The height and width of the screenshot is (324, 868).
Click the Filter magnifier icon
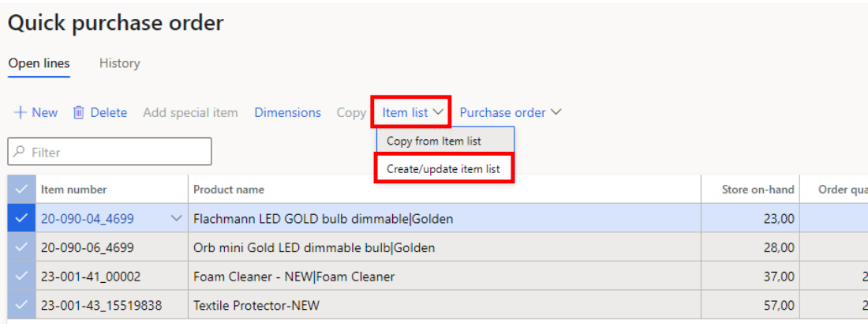[20, 152]
